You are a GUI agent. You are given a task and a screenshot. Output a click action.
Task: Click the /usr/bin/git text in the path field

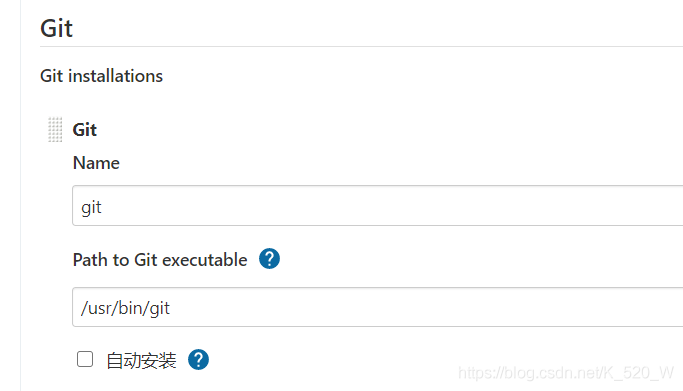pyautogui.click(x=125, y=308)
